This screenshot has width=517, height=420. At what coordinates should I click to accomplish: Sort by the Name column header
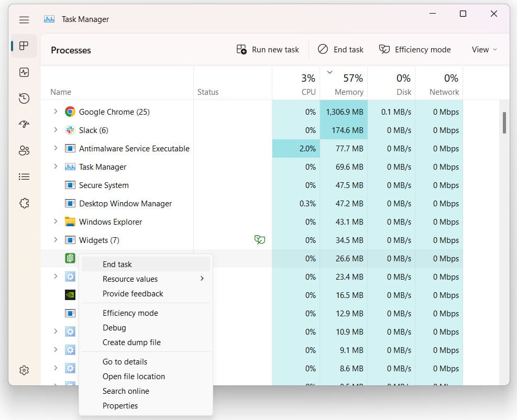coord(117,83)
